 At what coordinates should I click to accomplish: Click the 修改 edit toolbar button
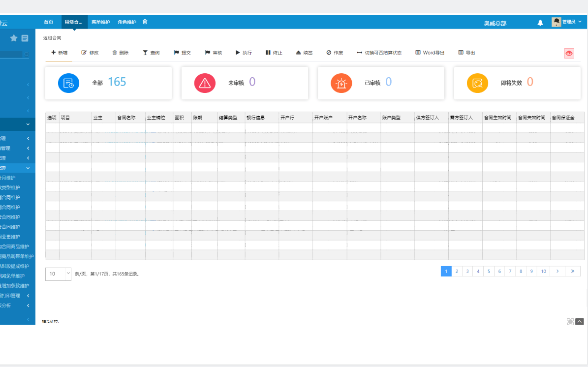(90, 53)
